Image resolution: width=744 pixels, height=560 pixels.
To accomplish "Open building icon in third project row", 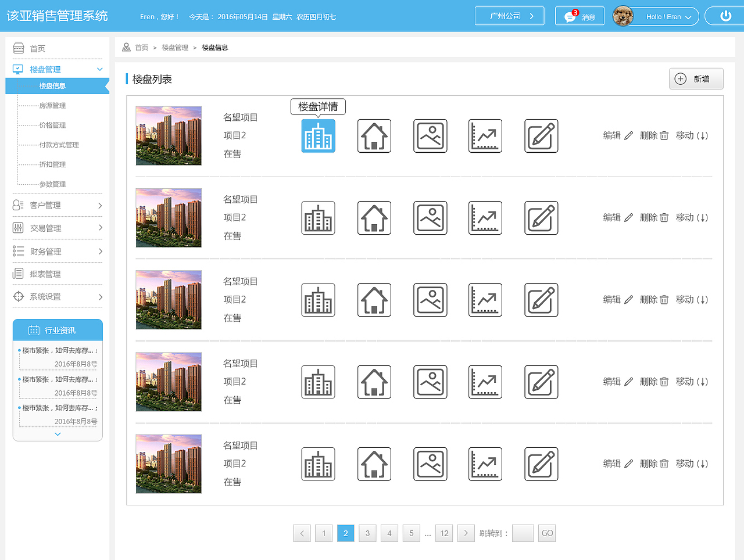I will (x=318, y=300).
